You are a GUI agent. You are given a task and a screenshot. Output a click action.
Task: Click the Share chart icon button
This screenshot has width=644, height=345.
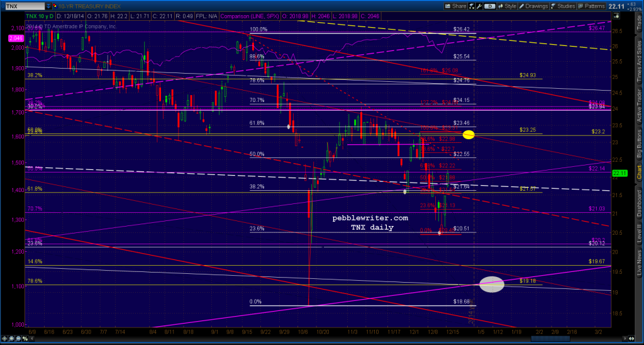tap(455, 6)
